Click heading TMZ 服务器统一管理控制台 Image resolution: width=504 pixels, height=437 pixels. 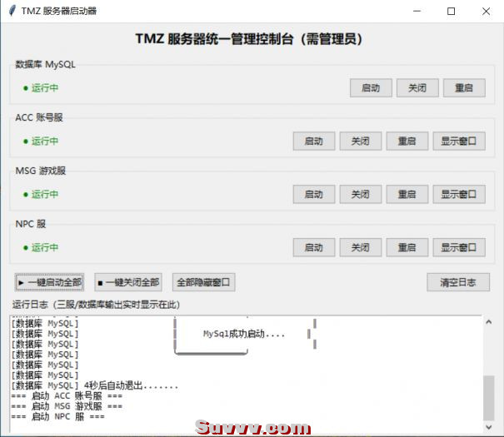(249, 39)
